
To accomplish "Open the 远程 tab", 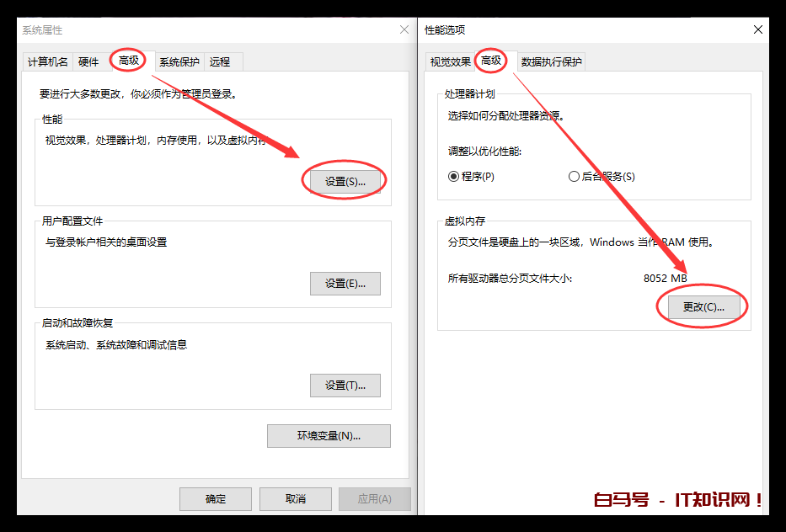I will pyautogui.click(x=220, y=61).
